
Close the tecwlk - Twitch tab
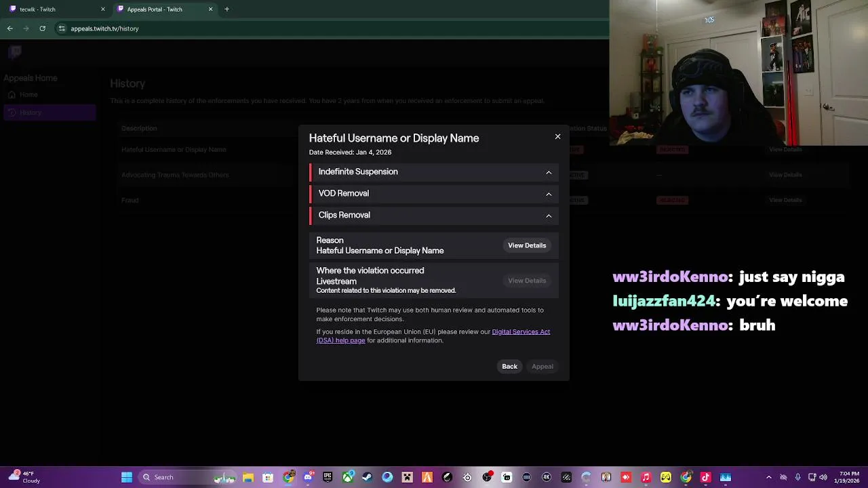(103, 9)
